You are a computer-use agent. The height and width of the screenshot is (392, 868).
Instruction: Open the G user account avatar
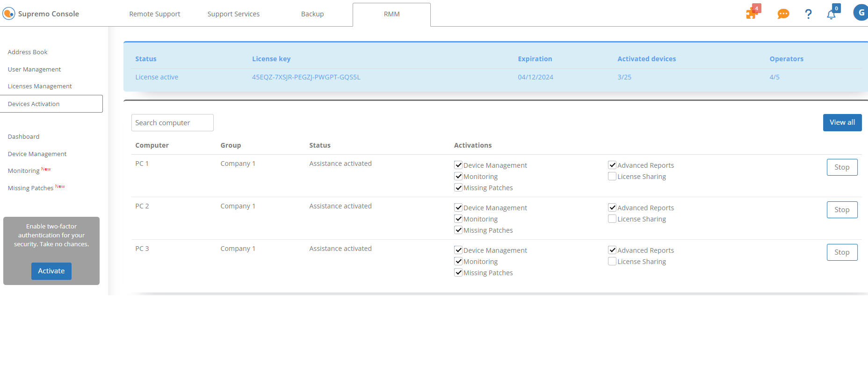(861, 13)
